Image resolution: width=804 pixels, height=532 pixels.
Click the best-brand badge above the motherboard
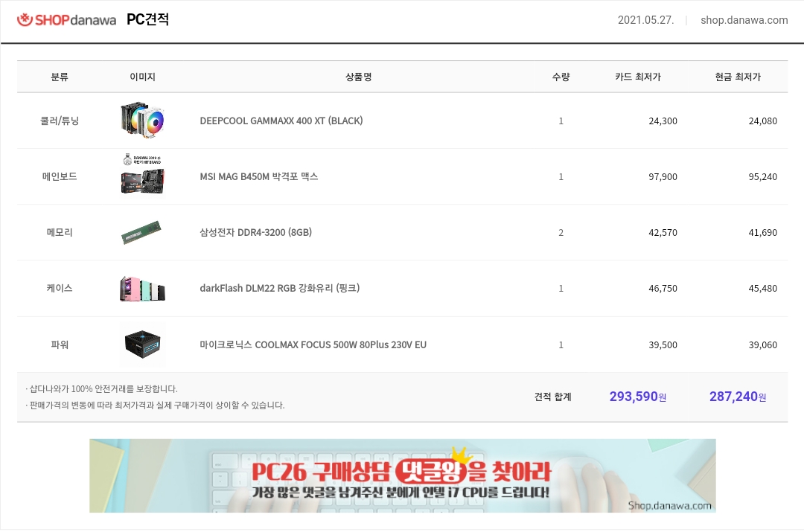tap(142, 159)
